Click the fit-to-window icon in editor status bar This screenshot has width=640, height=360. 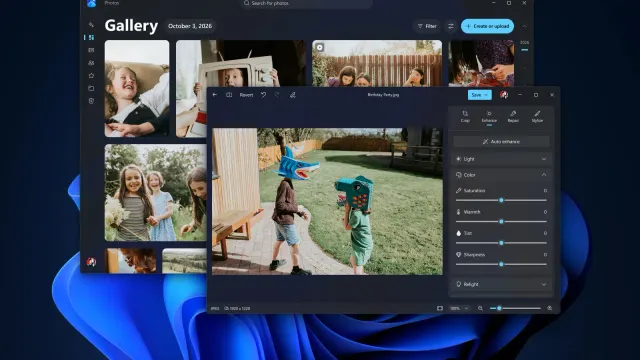point(440,308)
